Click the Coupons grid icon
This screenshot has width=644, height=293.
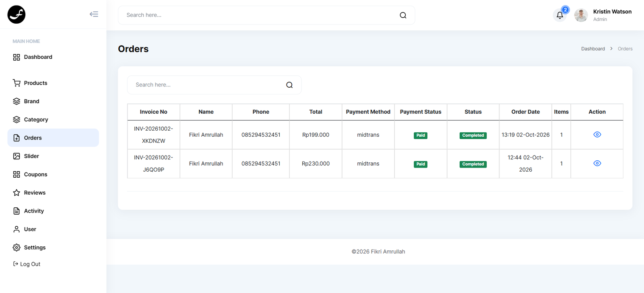pos(17,174)
